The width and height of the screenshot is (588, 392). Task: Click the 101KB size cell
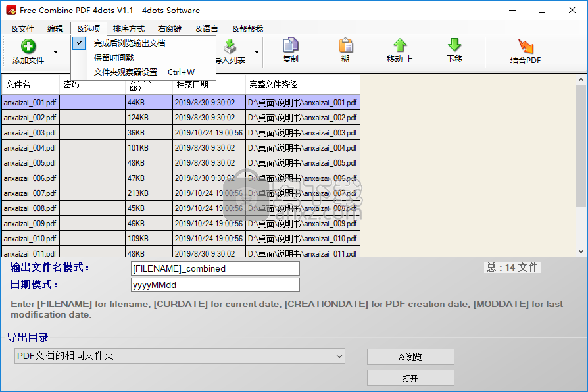[x=149, y=148]
